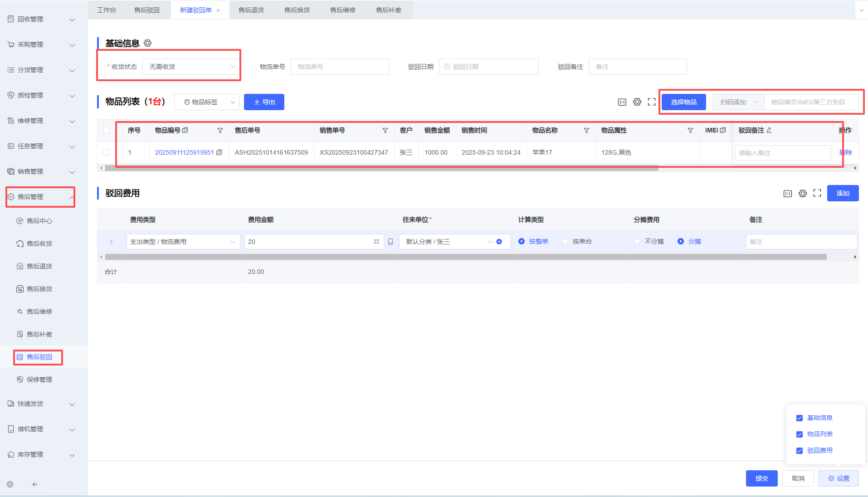The height and width of the screenshot is (497, 868).
Task: Click the fullscreen icon in 物品列表 toolbar
Action: pyautogui.click(x=652, y=102)
